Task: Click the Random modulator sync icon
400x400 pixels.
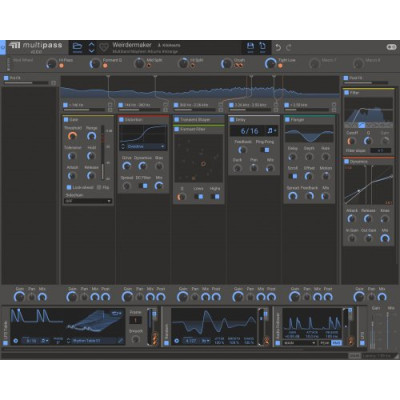Action: click(177, 341)
